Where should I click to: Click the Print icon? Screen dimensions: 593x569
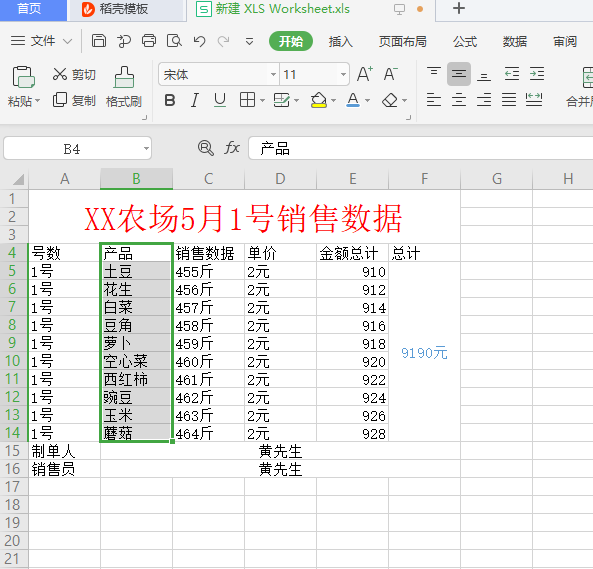[x=149, y=40]
